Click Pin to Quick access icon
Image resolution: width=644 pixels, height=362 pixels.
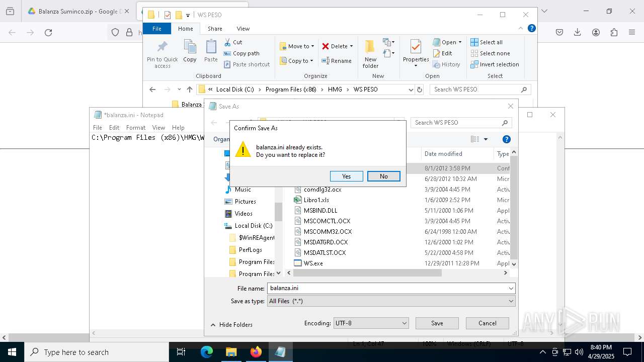pos(162,54)
